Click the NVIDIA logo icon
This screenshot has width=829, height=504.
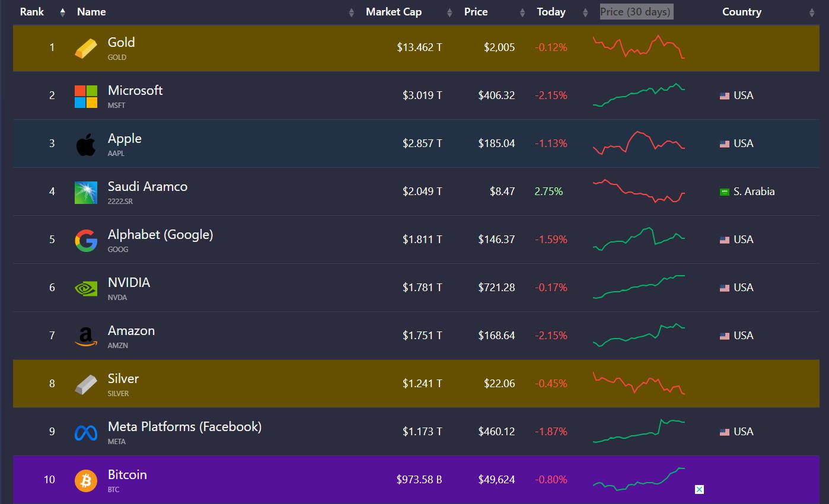[x=86, y=289]
